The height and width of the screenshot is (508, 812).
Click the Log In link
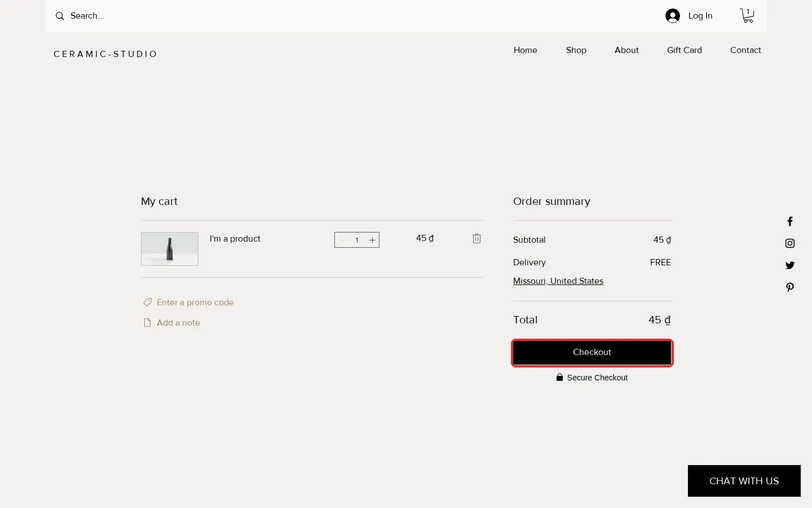[700, 16]
